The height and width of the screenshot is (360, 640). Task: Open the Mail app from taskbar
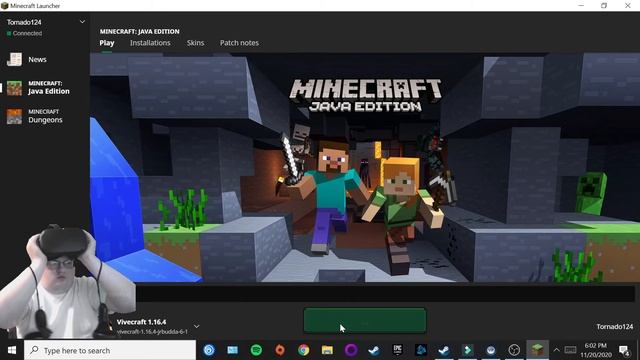click(x=233, y=350)
